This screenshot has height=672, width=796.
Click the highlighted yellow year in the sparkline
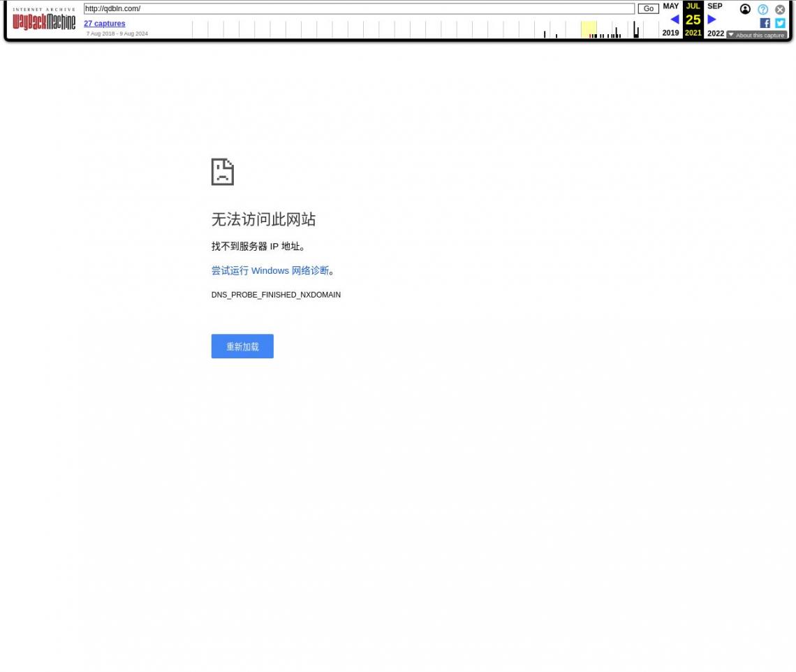(x=589, y=29)
